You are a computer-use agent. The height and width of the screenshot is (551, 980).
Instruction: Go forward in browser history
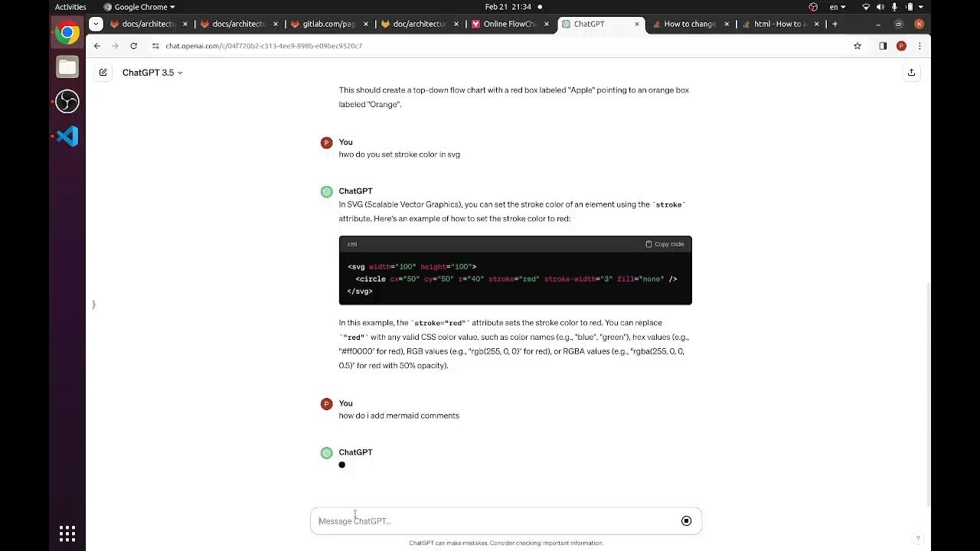[x=115, y=46]
